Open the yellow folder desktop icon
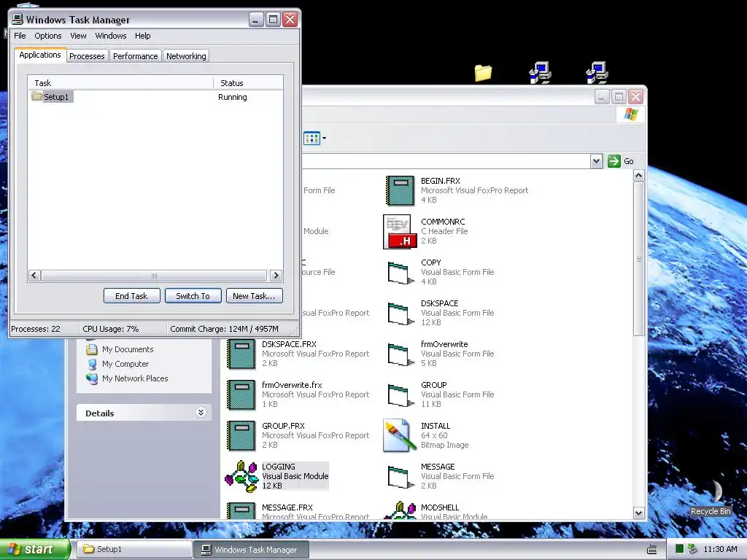This screenshot has height=560, width=747. [x=483, y=72]
